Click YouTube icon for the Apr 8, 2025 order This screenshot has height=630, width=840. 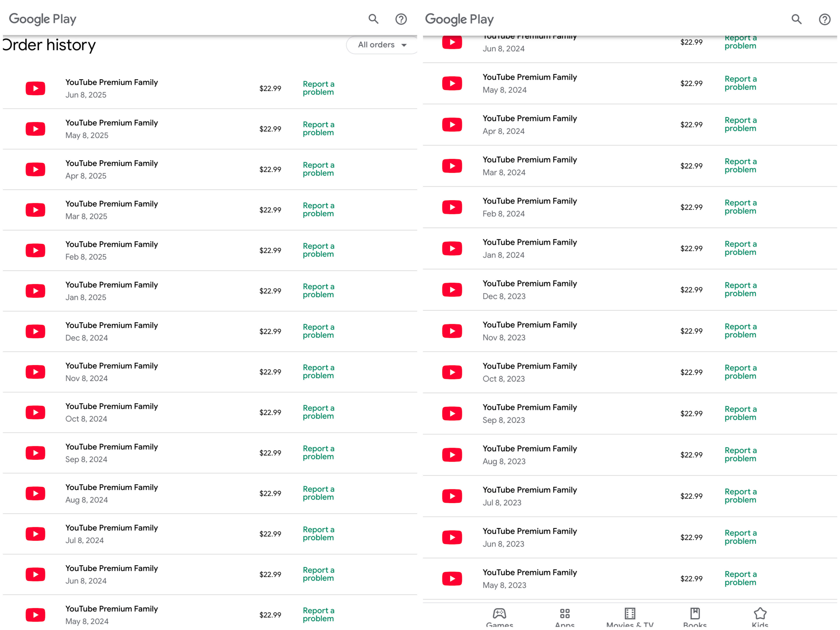pos(35,169)
